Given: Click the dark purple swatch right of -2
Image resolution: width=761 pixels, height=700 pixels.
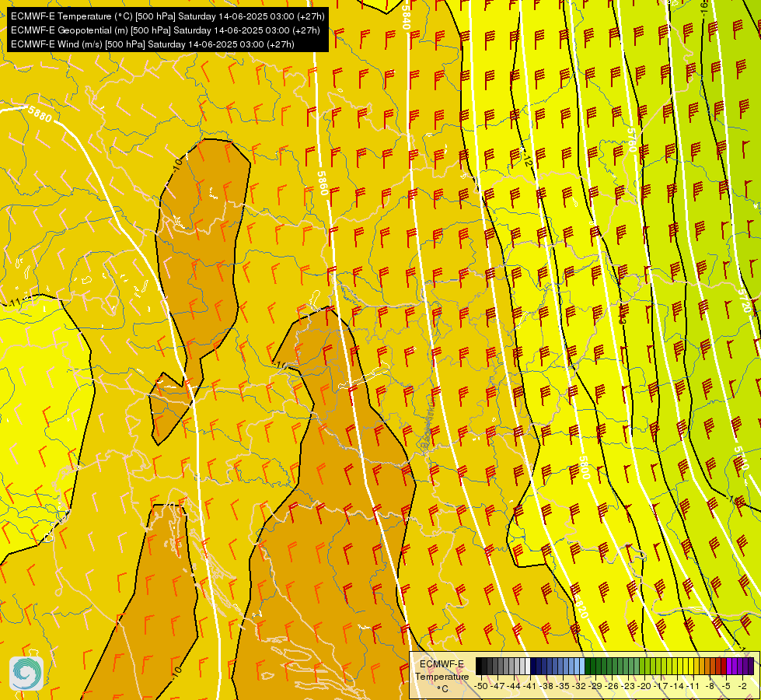Looking at the screenshot, I should click(x=751, y=666).
